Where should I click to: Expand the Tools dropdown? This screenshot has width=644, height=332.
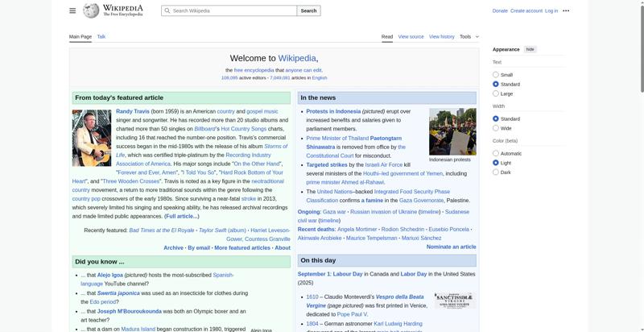pos(469,36)
